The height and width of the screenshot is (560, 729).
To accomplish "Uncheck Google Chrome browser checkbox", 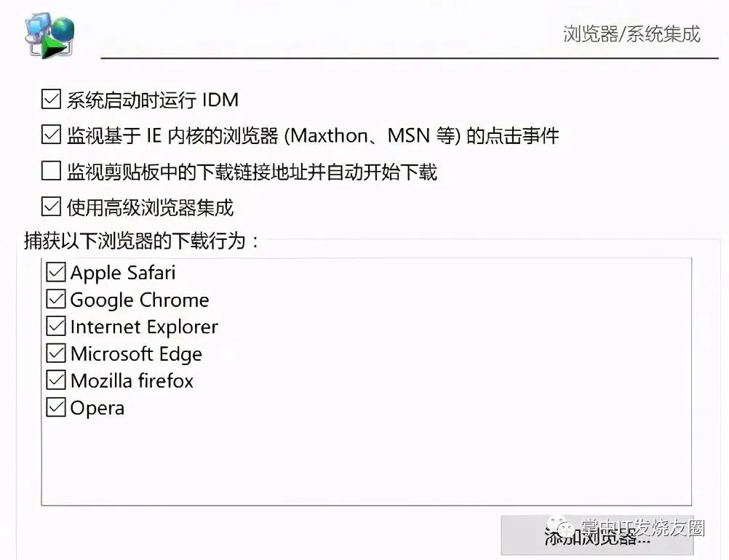I will point(56,300).
